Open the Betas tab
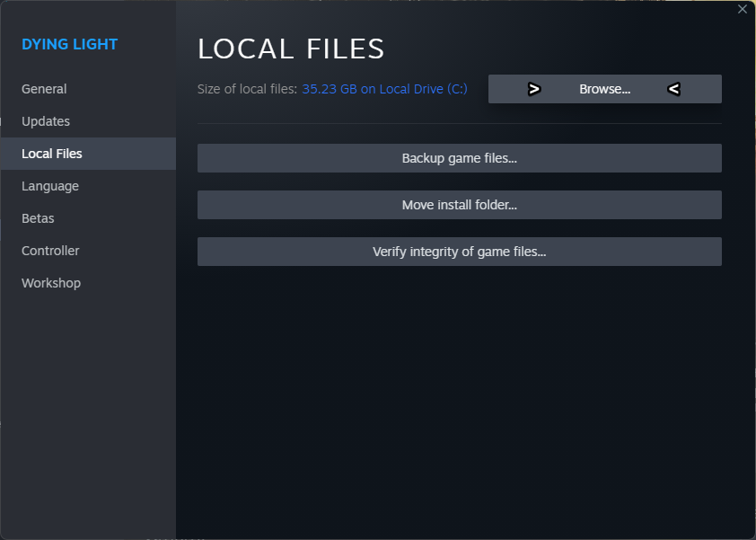Screen dimensions: 756x540 tap(88, 218)
